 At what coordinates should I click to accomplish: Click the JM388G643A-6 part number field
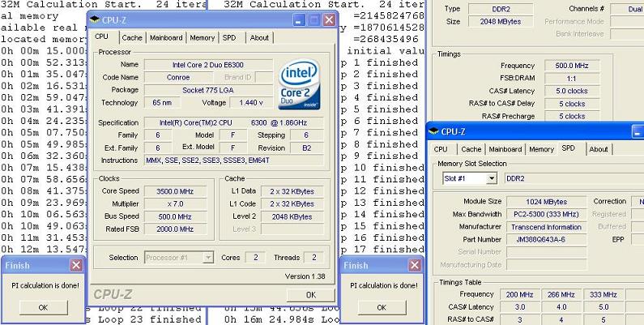[x=546, y=240]
